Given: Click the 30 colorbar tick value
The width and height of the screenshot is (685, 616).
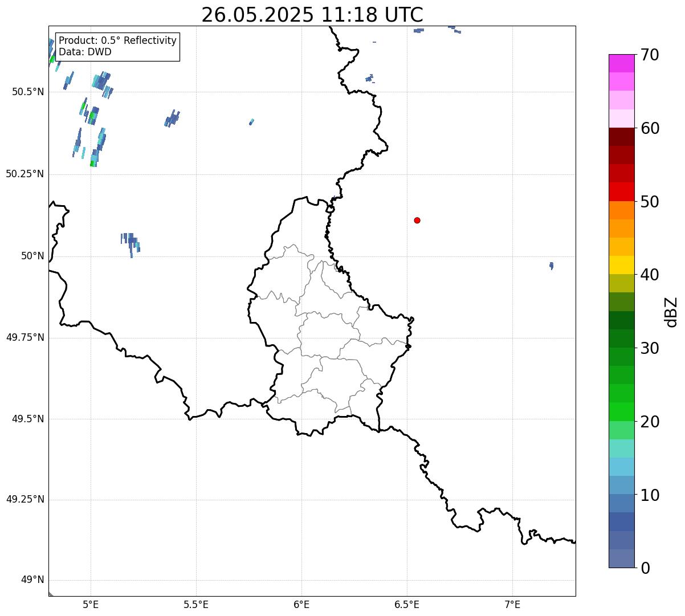Looking at the screenshot, I should [x=650, y=348].
